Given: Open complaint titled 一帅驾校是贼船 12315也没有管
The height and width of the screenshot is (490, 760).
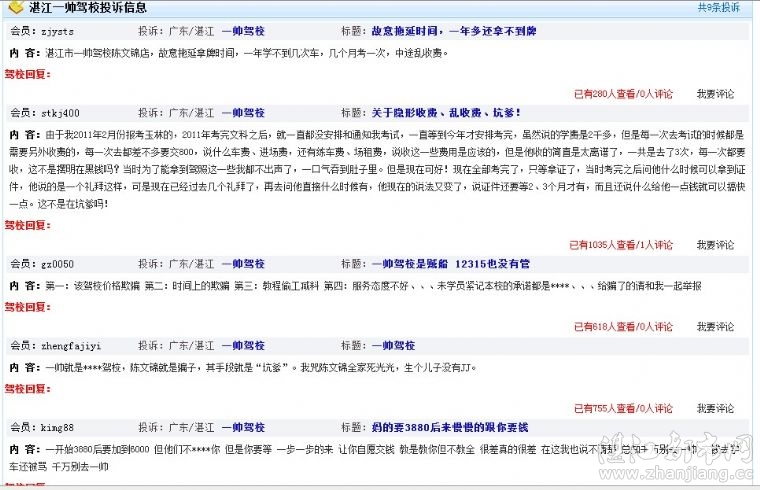Looking at the screenshot, I should [x=450, y=264].
